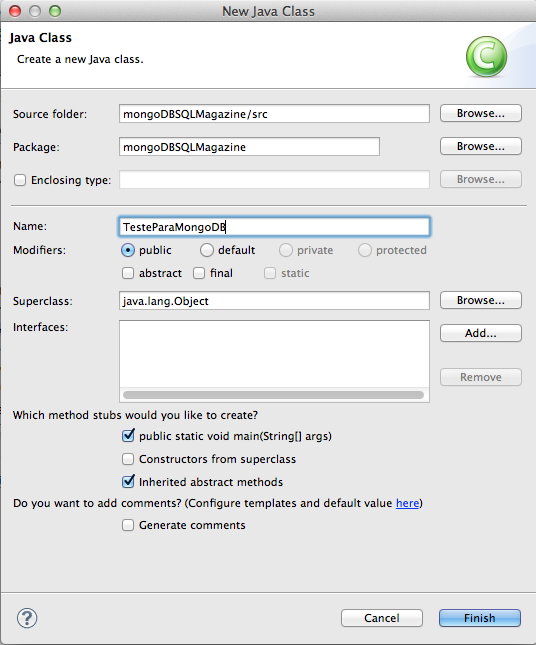Click the Interfaces list horizontal scrollbar
Screen dimensions: 536x645
(x=274, y=395)
